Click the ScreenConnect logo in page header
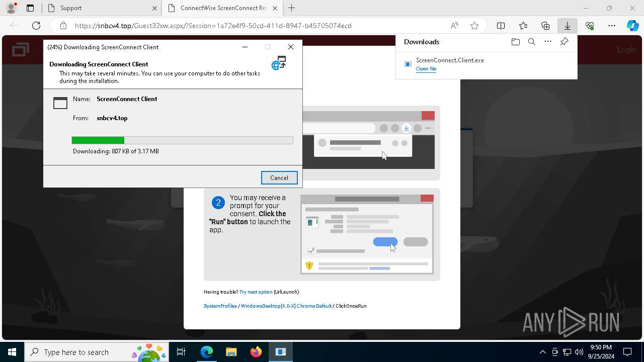The height and width of the screenshot is (362, 644). click(21, 50)
